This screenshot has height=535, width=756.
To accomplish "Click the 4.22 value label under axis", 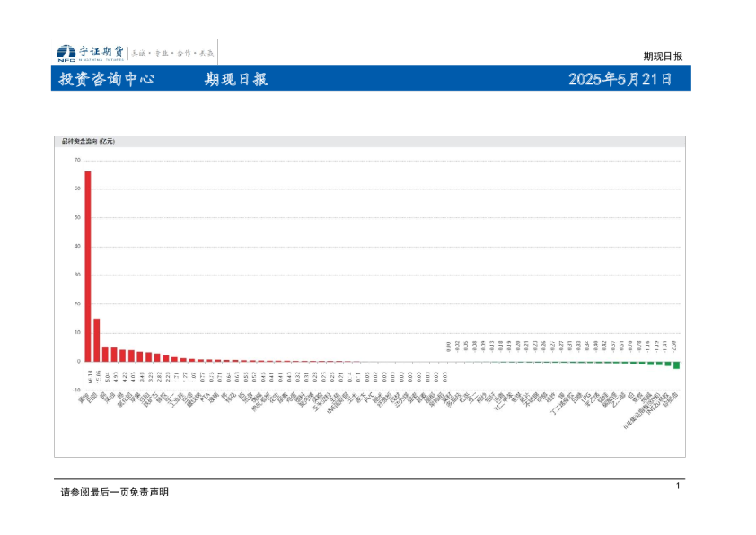I will (123, 375).
